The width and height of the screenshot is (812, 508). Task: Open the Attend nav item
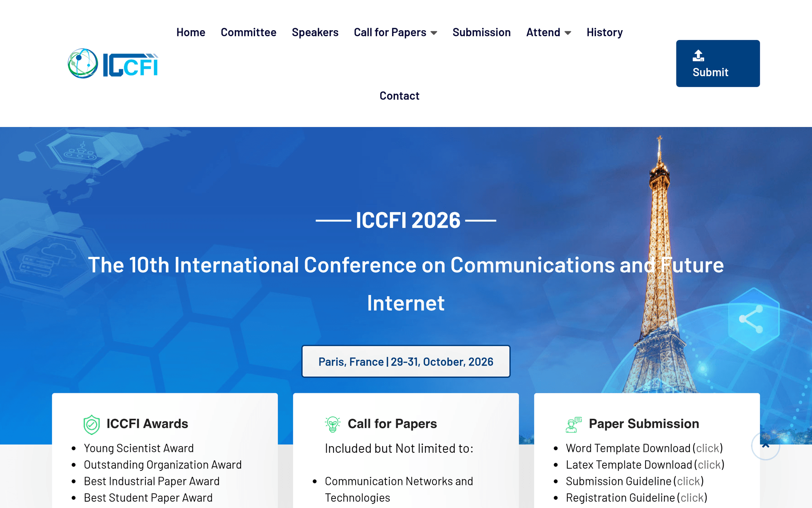point(543,32)
